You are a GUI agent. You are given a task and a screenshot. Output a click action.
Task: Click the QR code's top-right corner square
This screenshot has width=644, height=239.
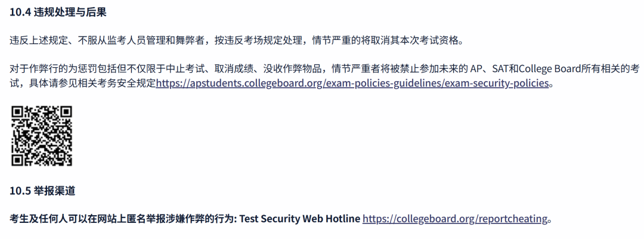coord(65,113)
